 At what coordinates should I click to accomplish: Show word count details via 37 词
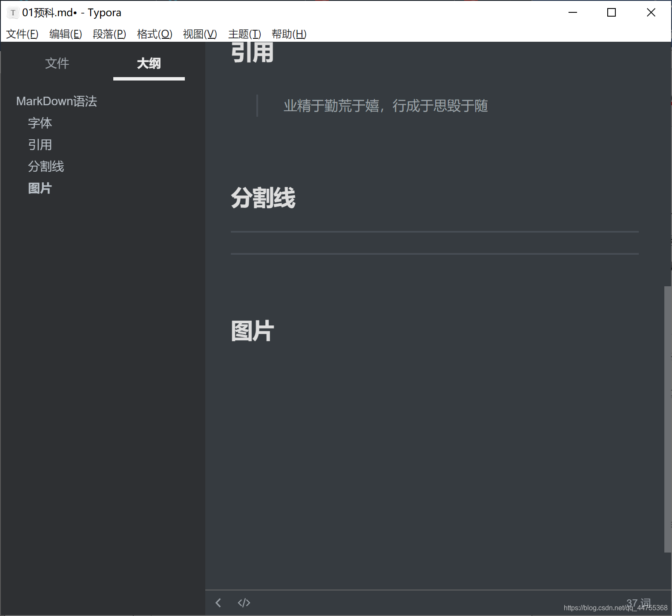(x=638, y=603)
